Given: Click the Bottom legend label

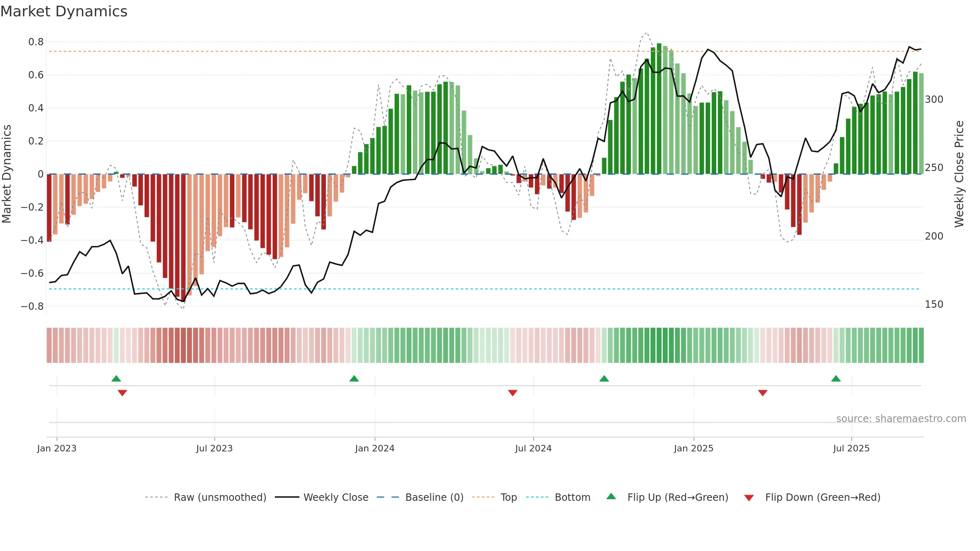Looking at the screenshot, I should 572,497.
